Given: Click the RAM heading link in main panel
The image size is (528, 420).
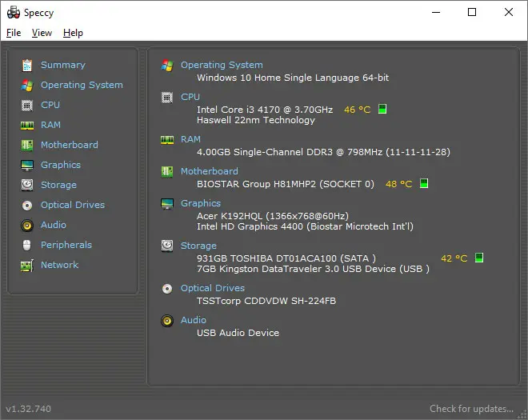Looking at the screenshot, I should tap(190, 139).
